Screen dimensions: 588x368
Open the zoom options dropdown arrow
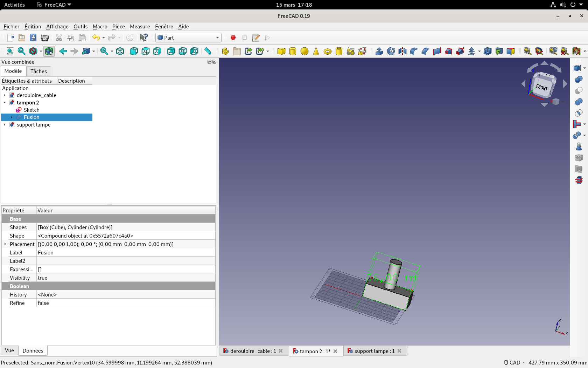(112, 52)
